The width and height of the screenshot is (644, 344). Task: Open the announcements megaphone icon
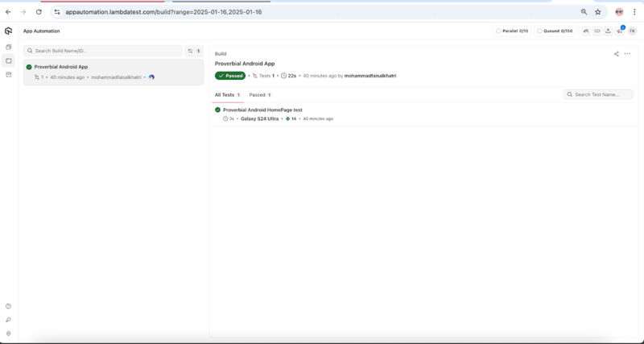click(x=619, y=31)
